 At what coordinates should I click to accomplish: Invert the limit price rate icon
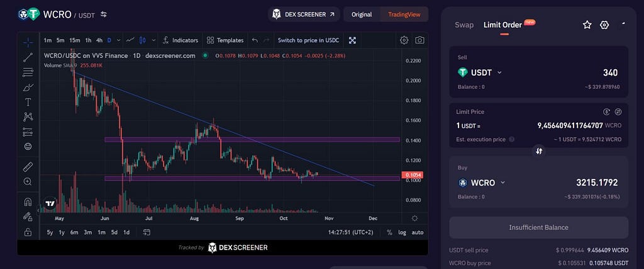tap(618, 112)
